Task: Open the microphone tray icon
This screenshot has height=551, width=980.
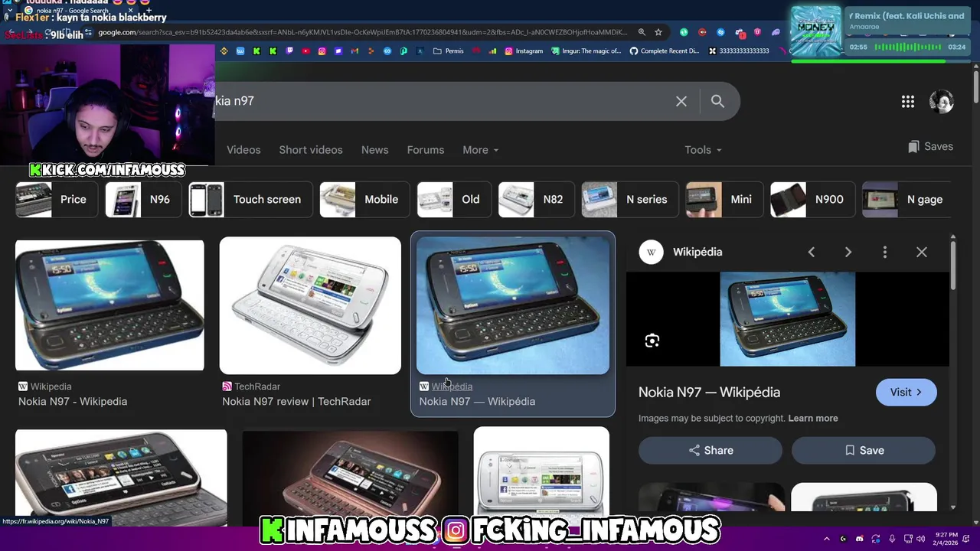Action: (892, 539)
